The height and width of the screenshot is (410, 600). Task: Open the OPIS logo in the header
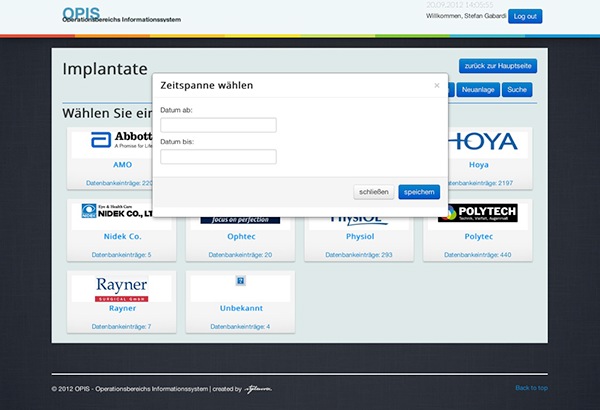[81, 13]
